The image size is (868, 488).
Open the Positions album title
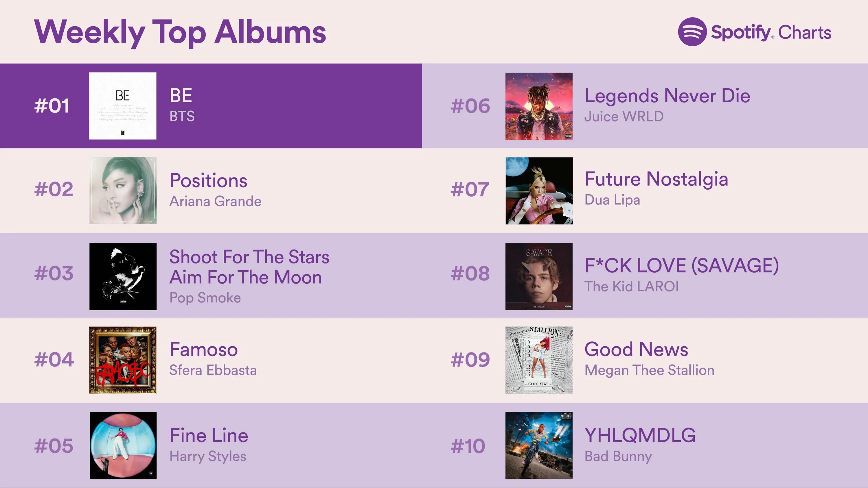tap(208, 180)
